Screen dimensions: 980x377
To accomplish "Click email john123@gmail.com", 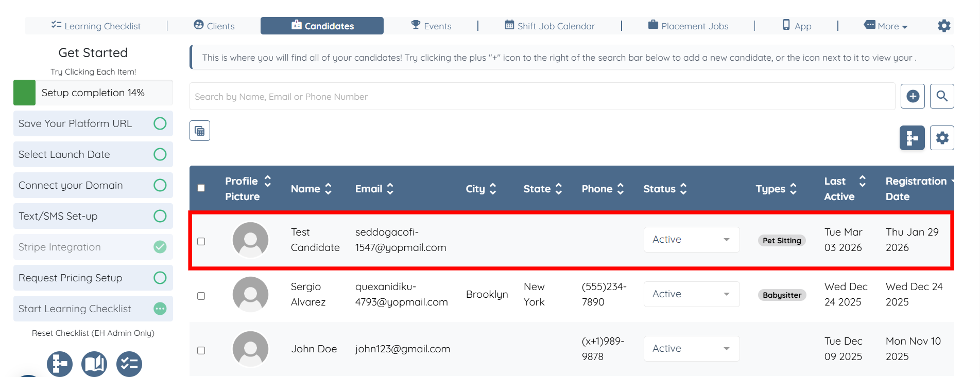I will [403, 349].
